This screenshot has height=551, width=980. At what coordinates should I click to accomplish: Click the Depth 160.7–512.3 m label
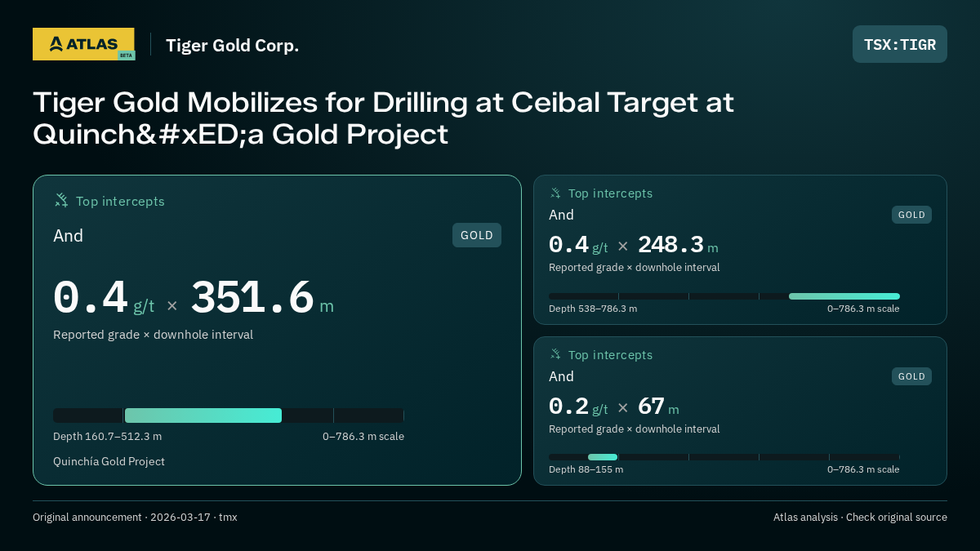coord(107,436)
